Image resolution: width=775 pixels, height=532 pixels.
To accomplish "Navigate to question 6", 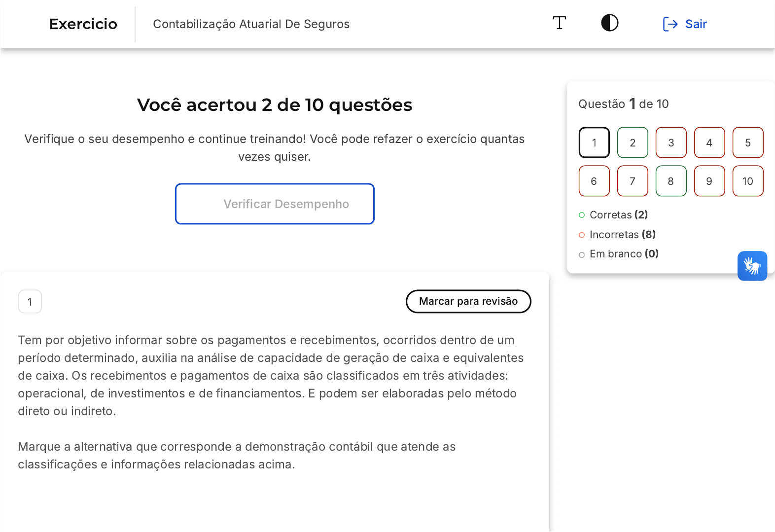I will tap(594, 181).
